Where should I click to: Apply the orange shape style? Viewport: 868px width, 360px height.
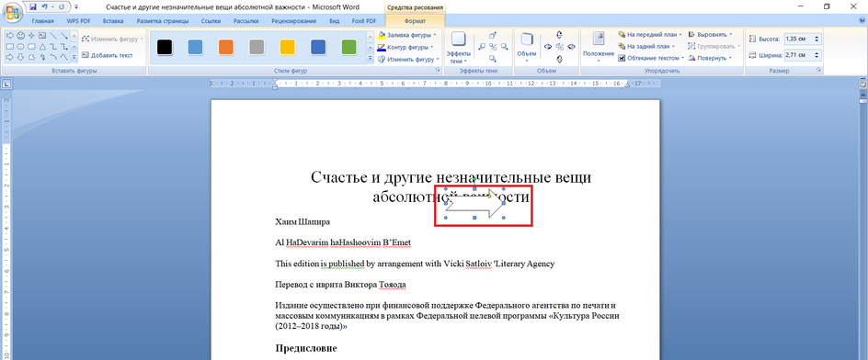tap(226, 48)
